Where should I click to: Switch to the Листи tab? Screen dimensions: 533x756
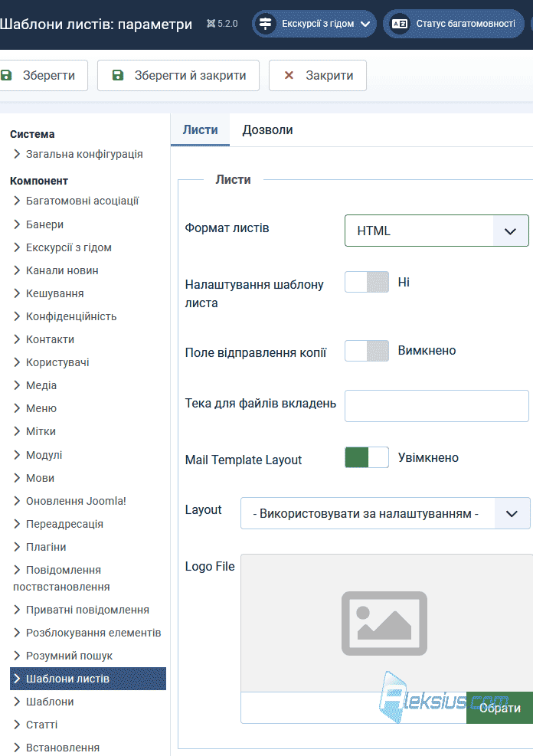(200, 129)
